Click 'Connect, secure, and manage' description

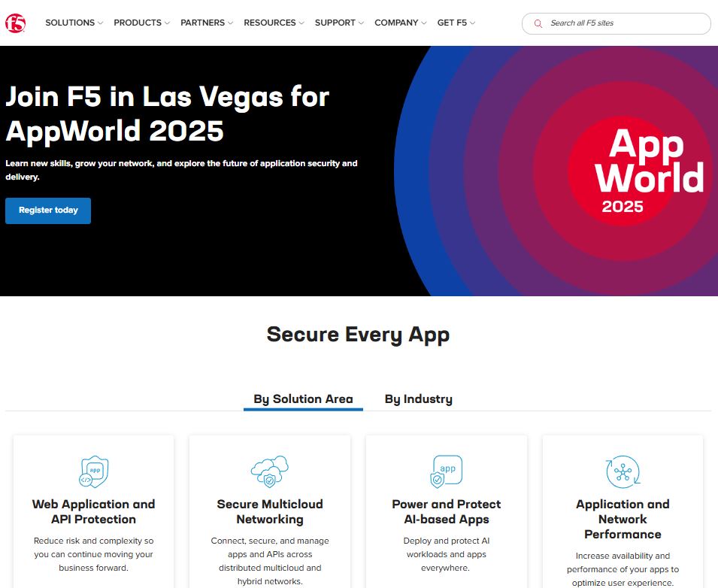(x=270, y=561)
